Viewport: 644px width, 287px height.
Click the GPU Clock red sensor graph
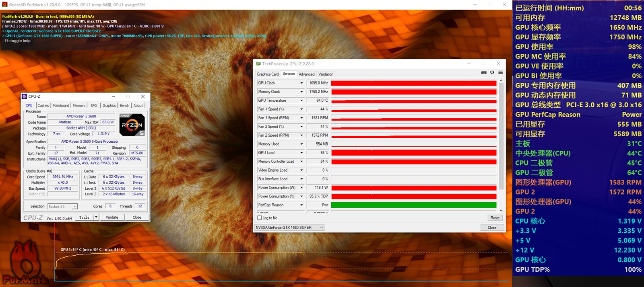point(414,83)
